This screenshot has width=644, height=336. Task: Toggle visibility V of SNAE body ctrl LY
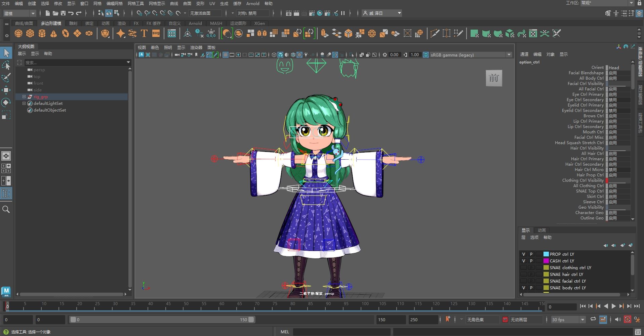click(x=523, y=288)
